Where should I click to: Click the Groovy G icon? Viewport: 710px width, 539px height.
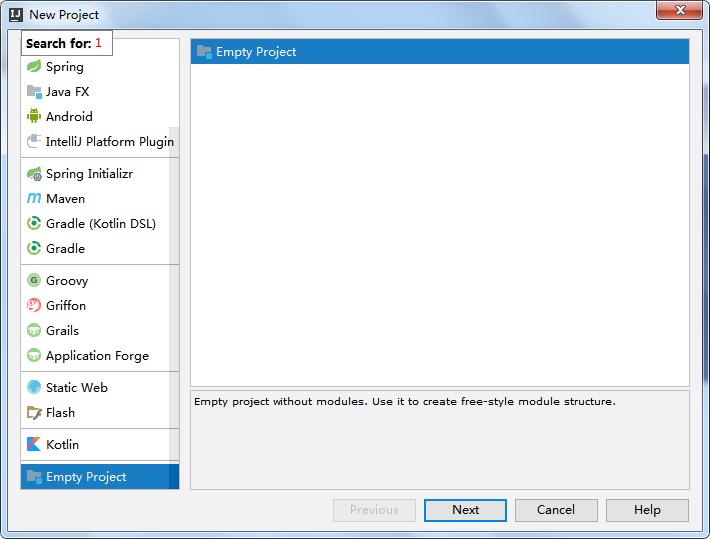(x=34, y=280)
